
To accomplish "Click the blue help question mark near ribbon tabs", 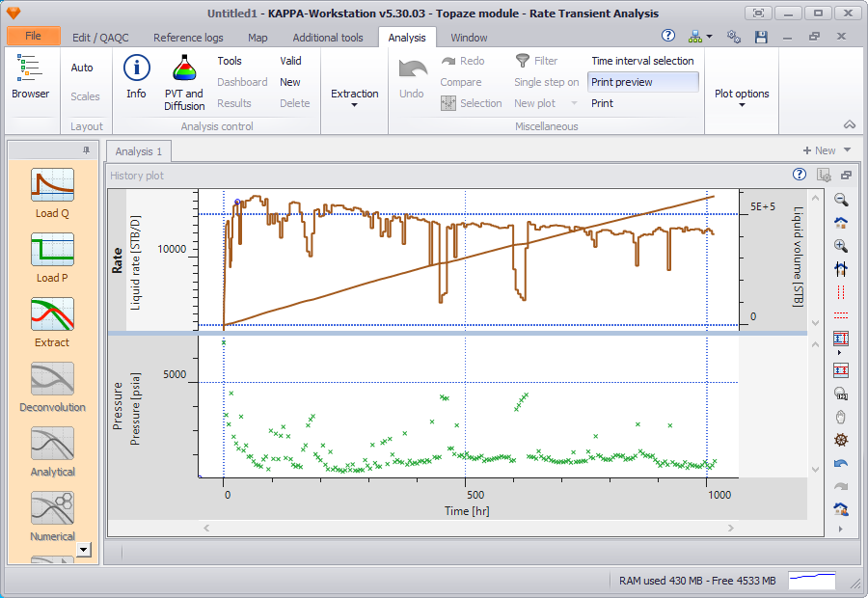I will tap(668, 36).
